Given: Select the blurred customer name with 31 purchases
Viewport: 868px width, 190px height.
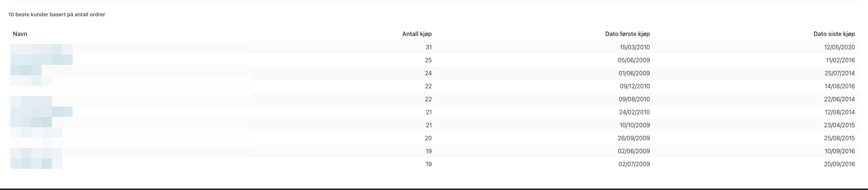Looking at the screenshot, I should 42,47.
